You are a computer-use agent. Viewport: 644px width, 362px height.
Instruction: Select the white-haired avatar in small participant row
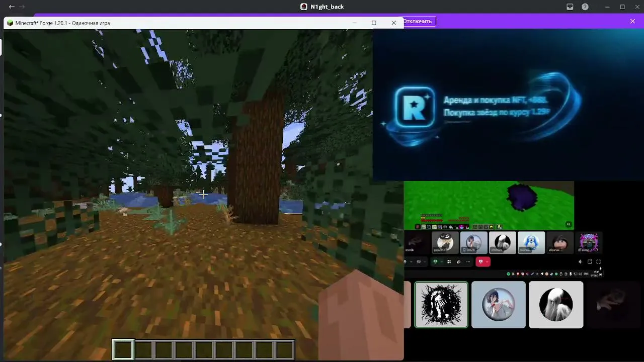tap(502, 242)
